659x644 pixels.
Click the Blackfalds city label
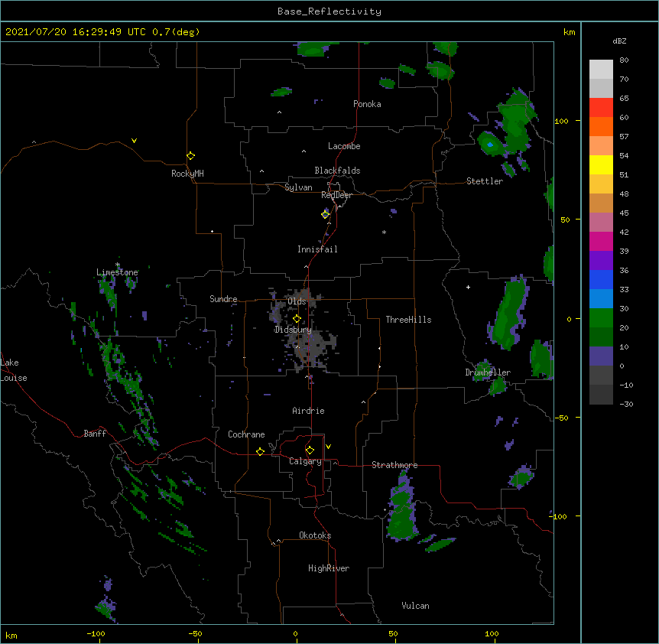337,171
